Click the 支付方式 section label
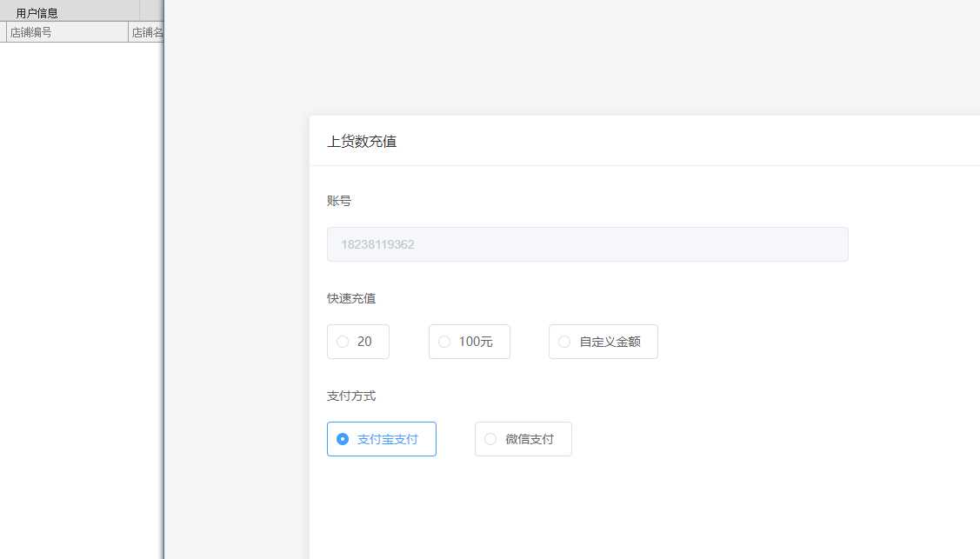The image size is (980, 559). pyautogui.click(x=351, y=396)
